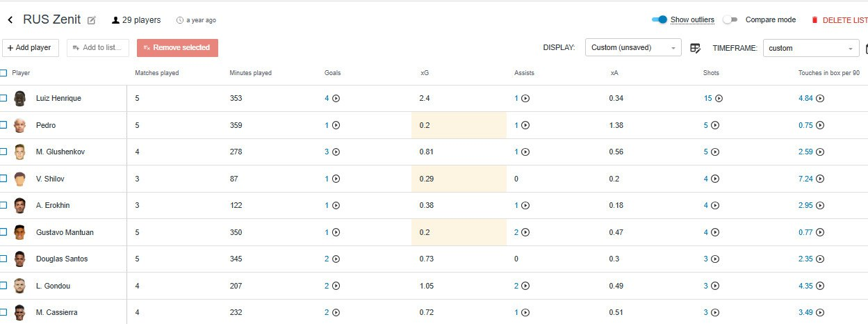Click the back arrow beside RUS Zenit

[10, 20]
